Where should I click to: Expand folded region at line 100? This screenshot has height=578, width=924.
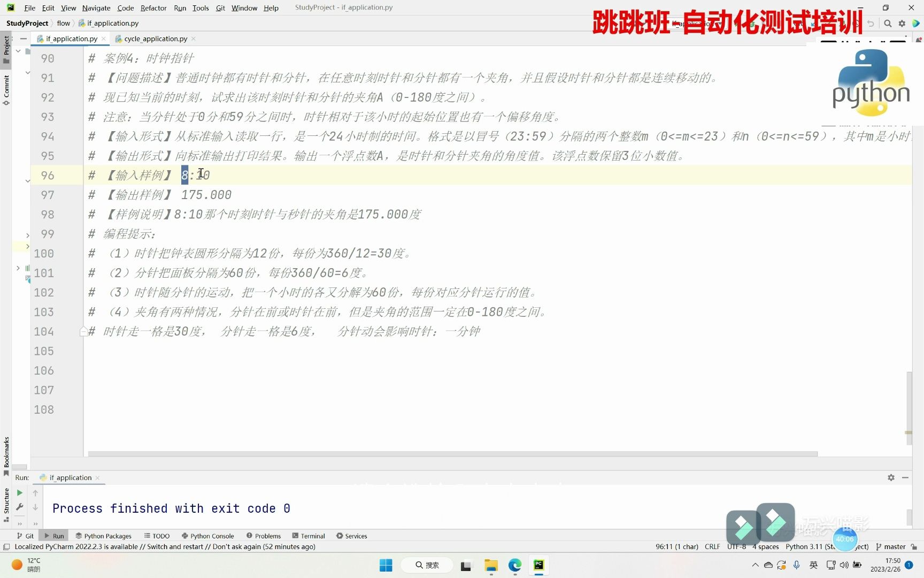point(28,246)
